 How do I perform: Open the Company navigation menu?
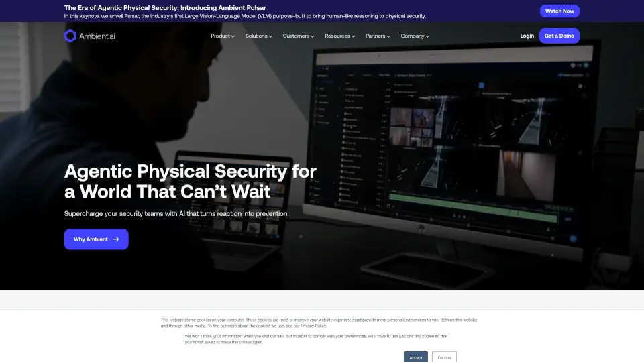click(x=415, y=36)
